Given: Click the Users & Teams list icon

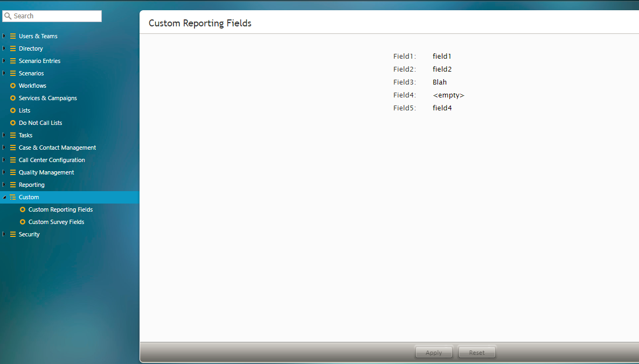Looking at the screenshot, I should [x=13, y=36].
